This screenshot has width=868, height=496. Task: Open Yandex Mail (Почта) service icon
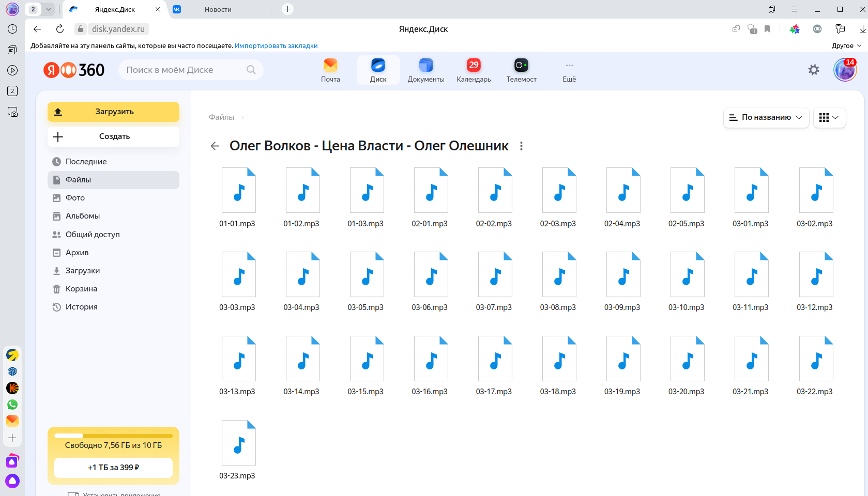330,70
